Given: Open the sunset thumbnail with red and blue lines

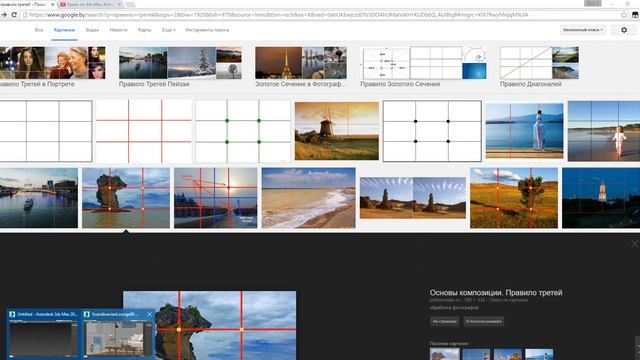Looking at the screenshot, I should pos(216,198).
